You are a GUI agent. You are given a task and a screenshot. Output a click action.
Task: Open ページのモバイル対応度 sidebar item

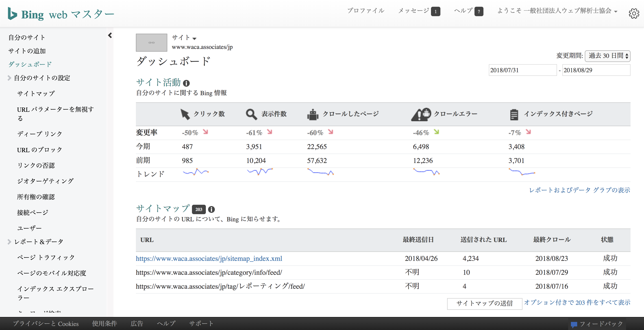(52, 273)
